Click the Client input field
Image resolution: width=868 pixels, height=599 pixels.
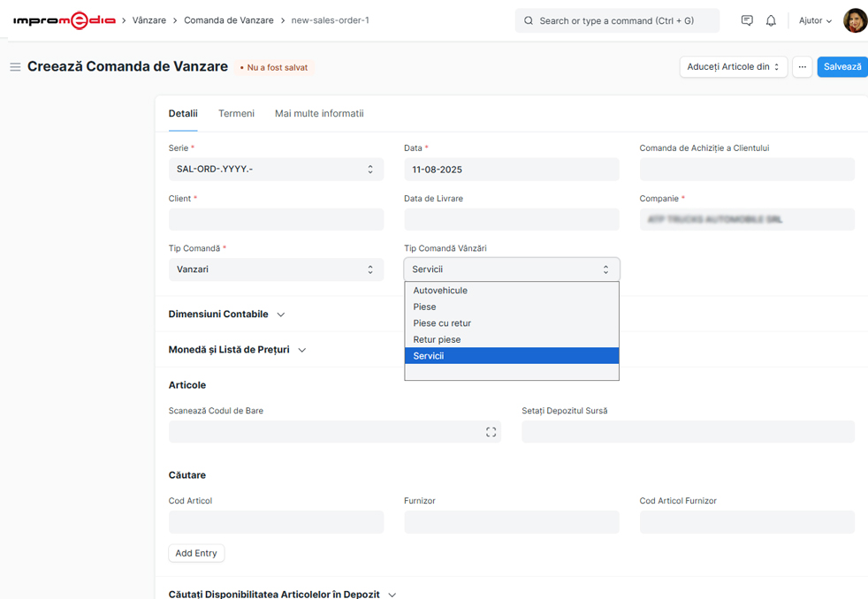(276, 219)
